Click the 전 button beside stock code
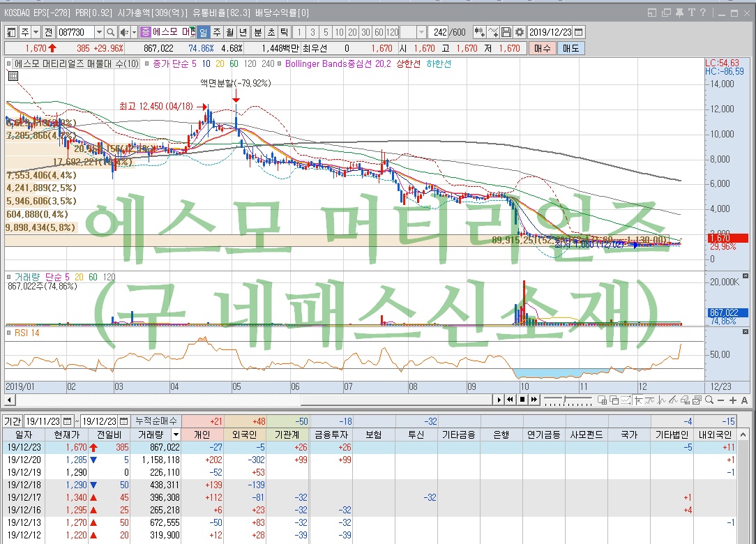The image size is (756, 544). [48, 32]
